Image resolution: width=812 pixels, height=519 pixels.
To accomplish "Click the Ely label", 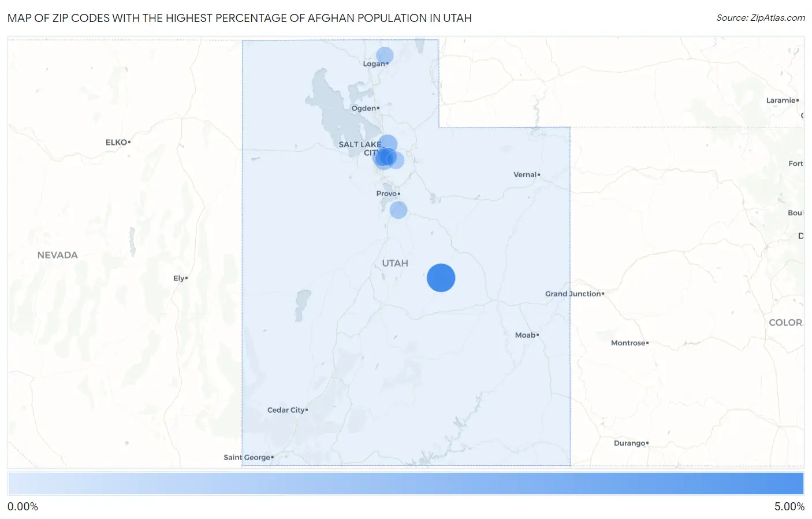I will coord(180,278).
